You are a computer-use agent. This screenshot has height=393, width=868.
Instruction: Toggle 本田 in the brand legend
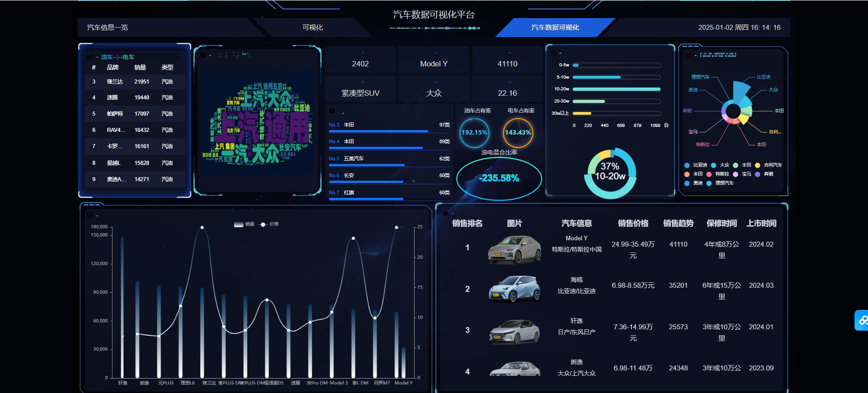(693, 174)
